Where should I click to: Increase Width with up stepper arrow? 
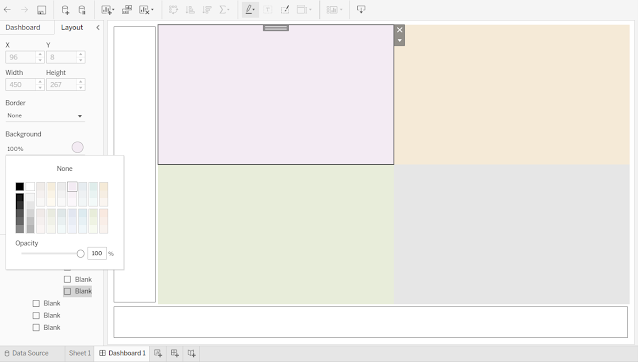[40, 82]
